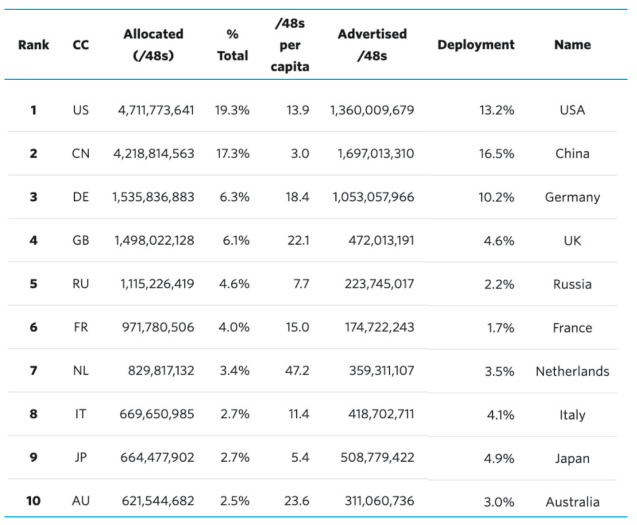Select advertised value 174,722,243
637x525 pixels.
[379, 327]
